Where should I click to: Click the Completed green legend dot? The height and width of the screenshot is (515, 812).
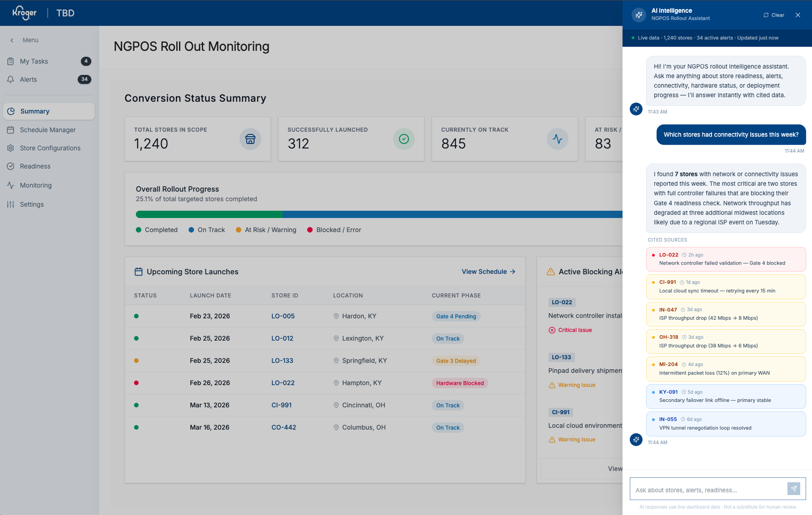click(x=139, y=230)
